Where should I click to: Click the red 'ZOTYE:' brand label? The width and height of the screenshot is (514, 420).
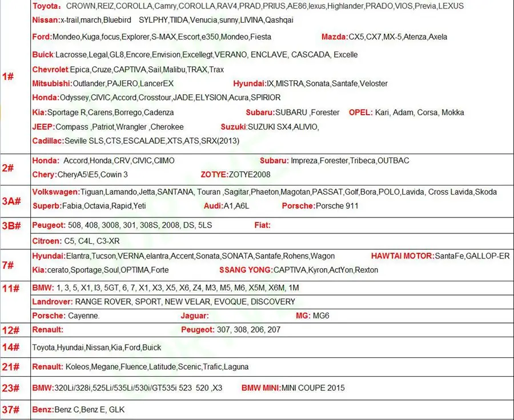[x=214, y=175]
